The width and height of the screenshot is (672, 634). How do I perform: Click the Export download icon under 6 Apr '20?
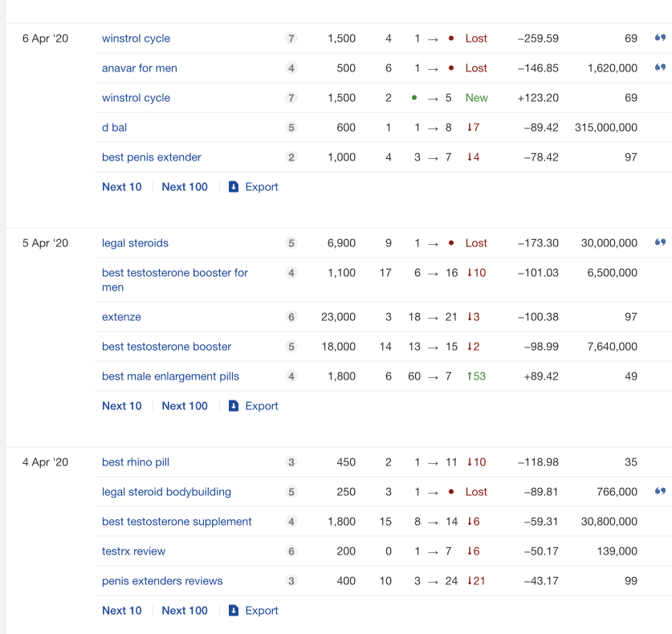coord(234,187)
